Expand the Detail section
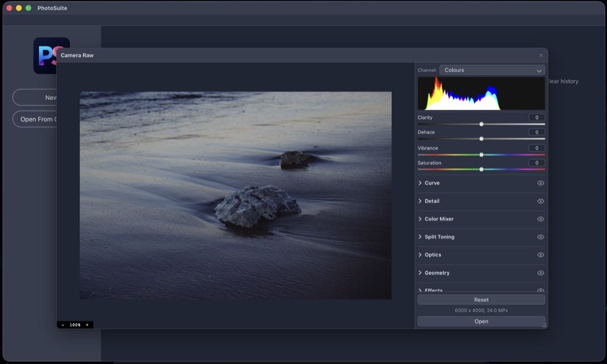 click(x=420, y=201)
